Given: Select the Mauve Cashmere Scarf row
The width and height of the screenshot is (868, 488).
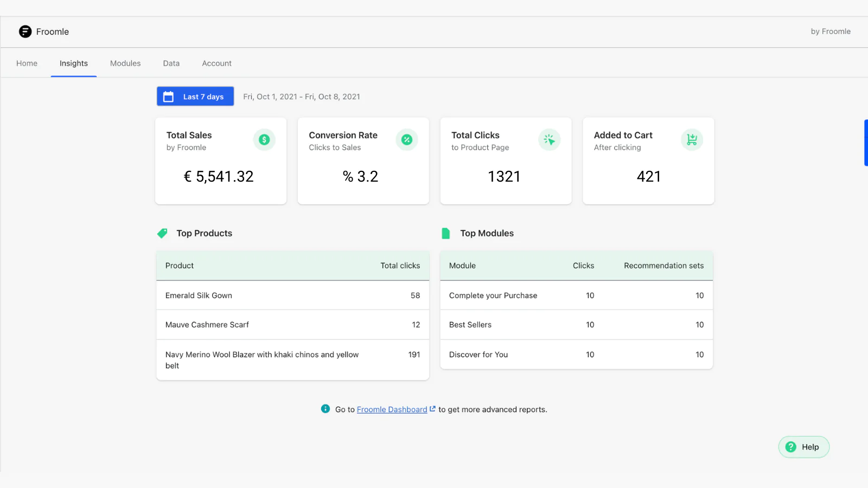Looking at the screenshot, I should (293, 325).
